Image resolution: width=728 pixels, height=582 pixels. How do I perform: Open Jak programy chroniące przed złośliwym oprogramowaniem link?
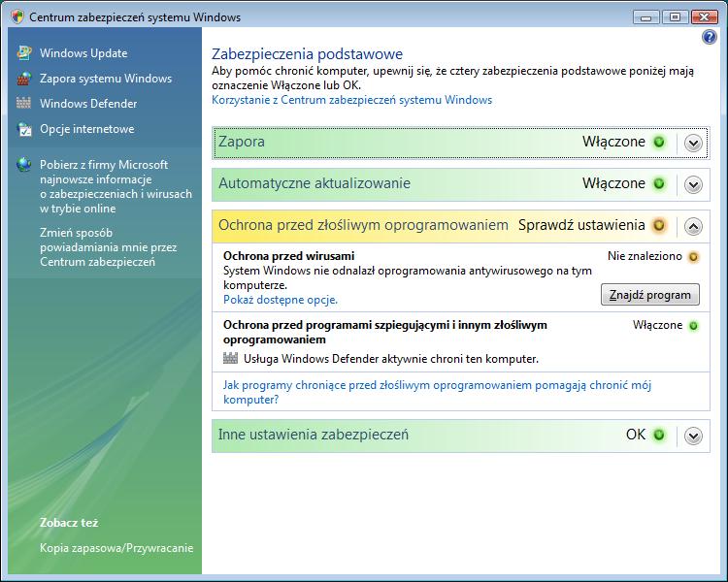tap(438, 392)
